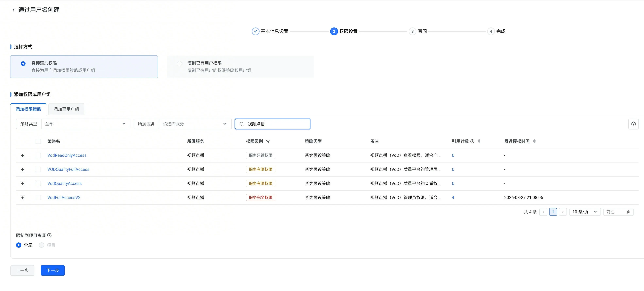Open the VodFullAccessV2 policy link

[x=64, y=197]
